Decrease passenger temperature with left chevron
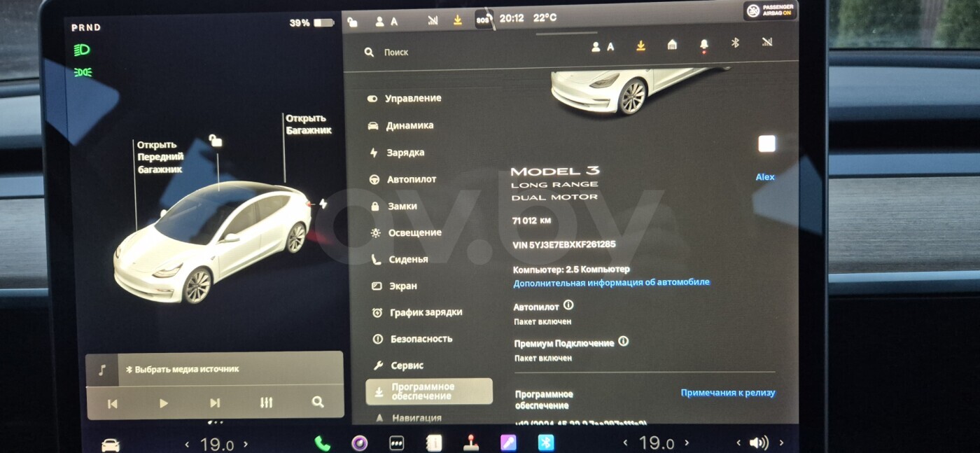980x453 pixels. coord(625,442)
